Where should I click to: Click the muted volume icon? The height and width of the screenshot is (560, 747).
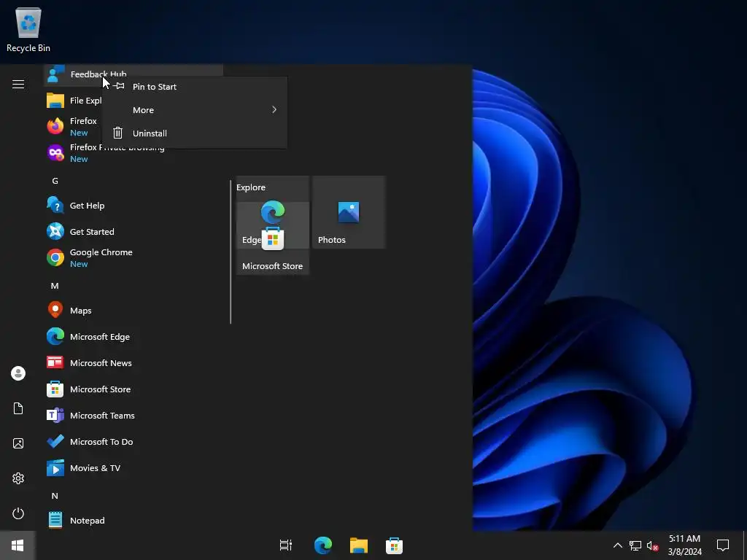coord(653,545)
